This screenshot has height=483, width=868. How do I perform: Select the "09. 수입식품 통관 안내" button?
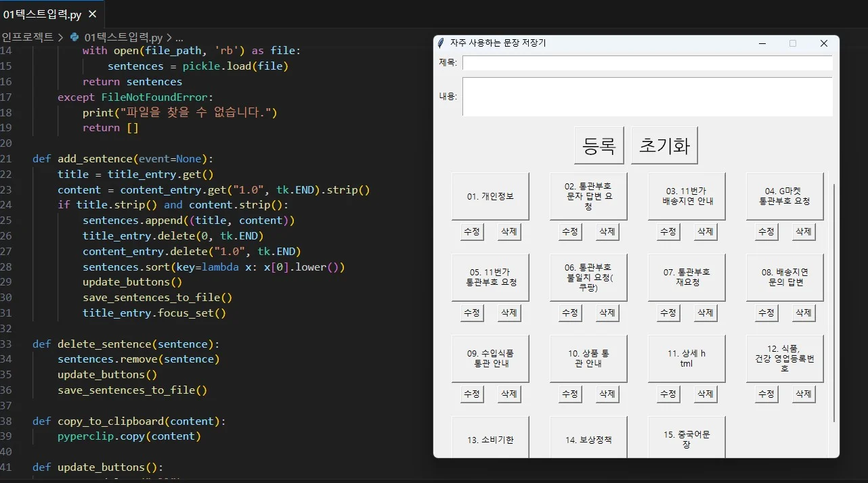(490, 359)
